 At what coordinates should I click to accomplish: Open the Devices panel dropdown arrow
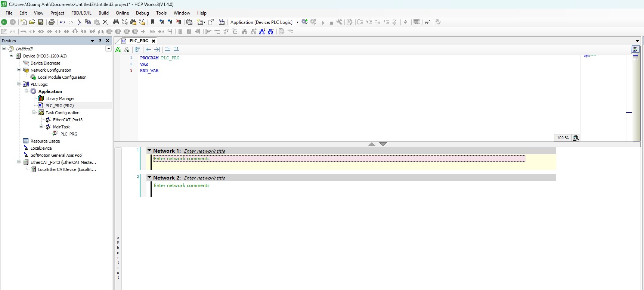[x=92, y=41]
